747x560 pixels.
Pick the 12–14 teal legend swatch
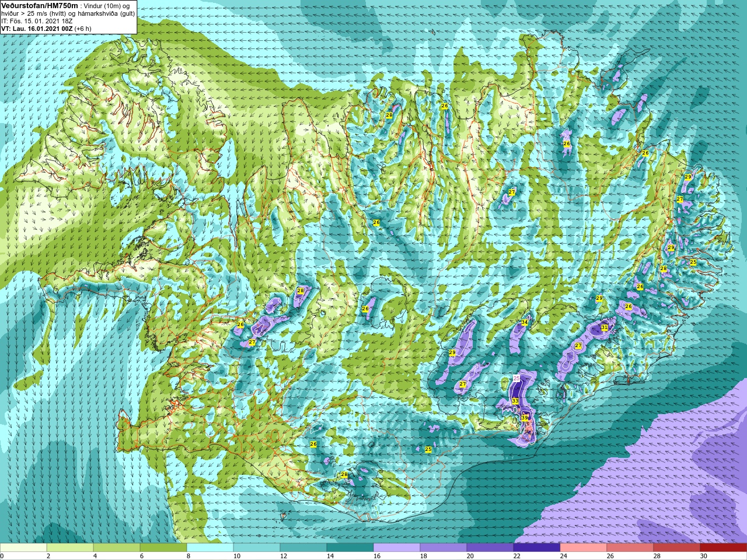pyautogui.click(x=303, y=547)
